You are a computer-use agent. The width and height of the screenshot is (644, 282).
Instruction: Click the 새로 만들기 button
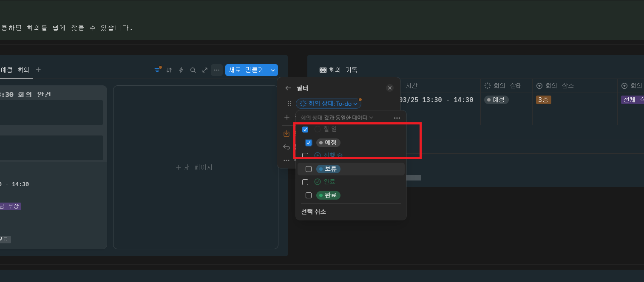[x=247, y=70]
